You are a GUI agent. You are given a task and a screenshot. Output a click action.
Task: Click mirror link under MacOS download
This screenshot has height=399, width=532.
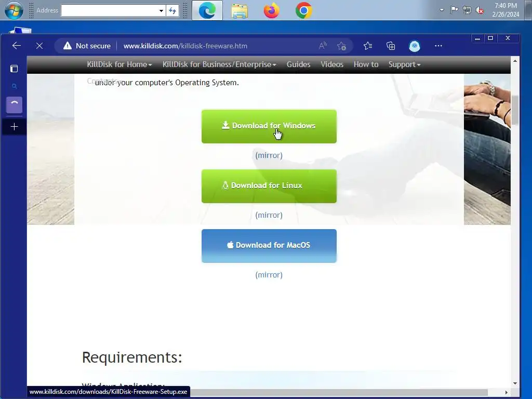point(269,275)
